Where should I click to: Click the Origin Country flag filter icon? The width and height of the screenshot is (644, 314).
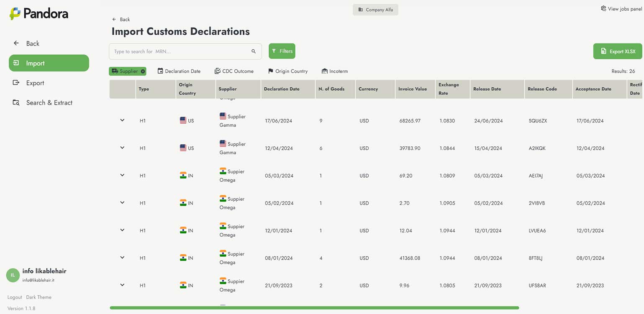[271, 71]
